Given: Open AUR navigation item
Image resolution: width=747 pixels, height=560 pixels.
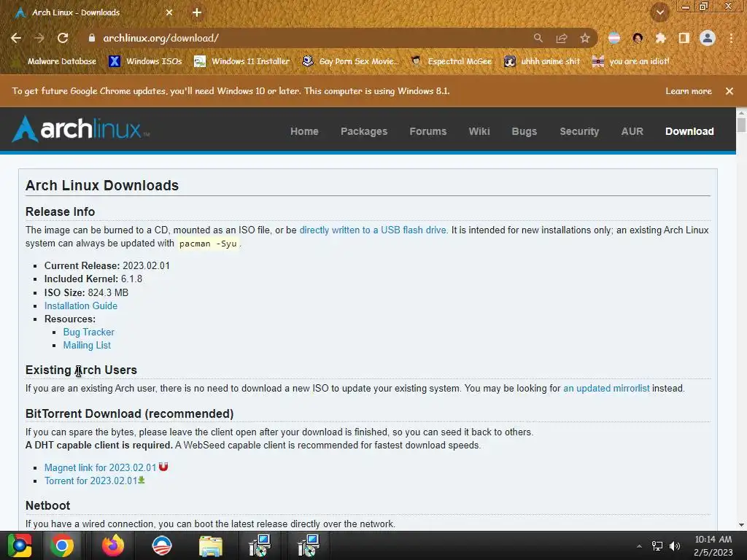Looking at the screenshot, I should point(632,131).
